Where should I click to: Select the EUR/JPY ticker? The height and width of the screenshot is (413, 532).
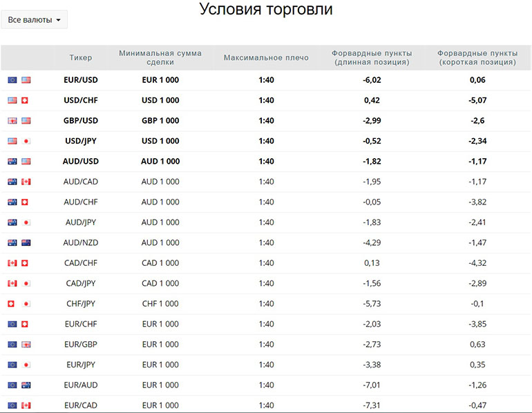(81, 365)
